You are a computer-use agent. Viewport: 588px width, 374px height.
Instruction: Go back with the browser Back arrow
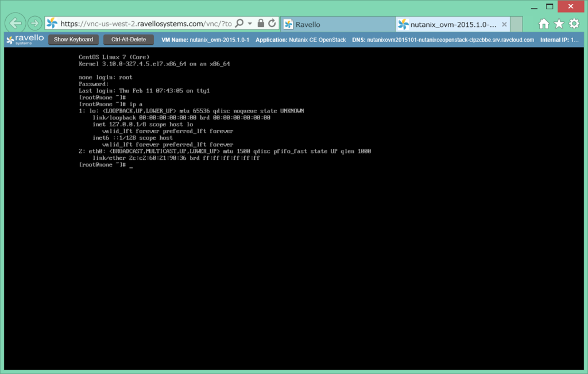(x=15, y=24)
